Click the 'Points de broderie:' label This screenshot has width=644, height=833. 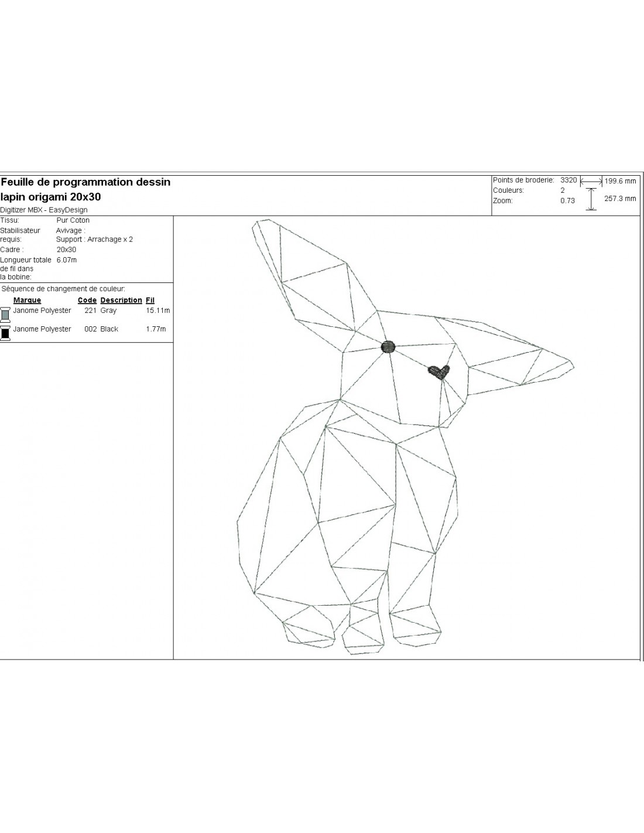523,180
